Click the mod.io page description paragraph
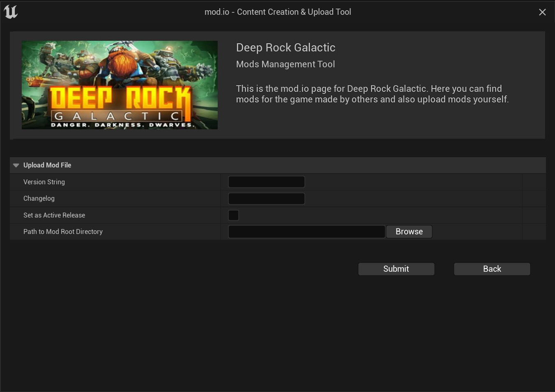Screen dimensions: 555x392 click(x=372, y=94)
